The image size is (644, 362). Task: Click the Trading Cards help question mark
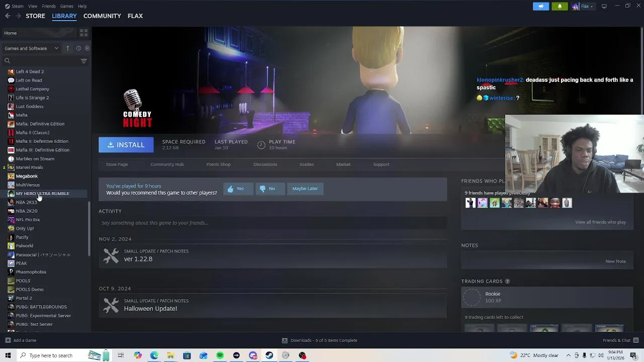(x=507, y=281)
